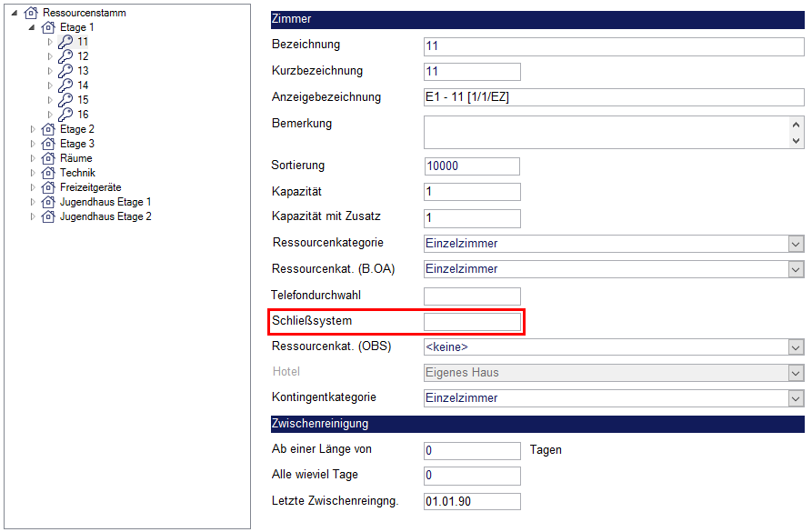
Task: Click the house icon beside Jugendhaus Etage 2
Action: pos(48,216)
